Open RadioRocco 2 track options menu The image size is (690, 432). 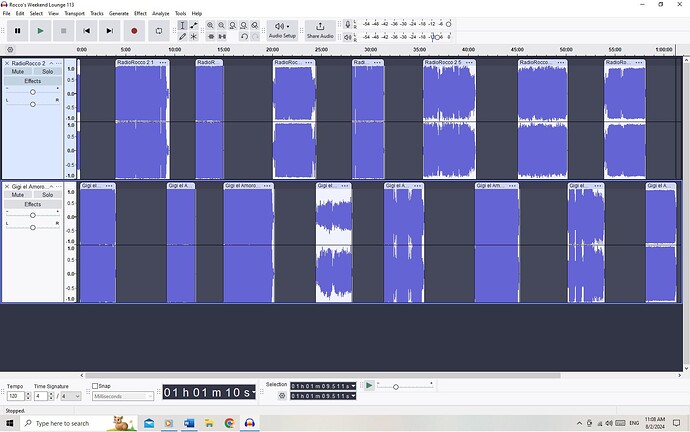[x=59, y=63]
